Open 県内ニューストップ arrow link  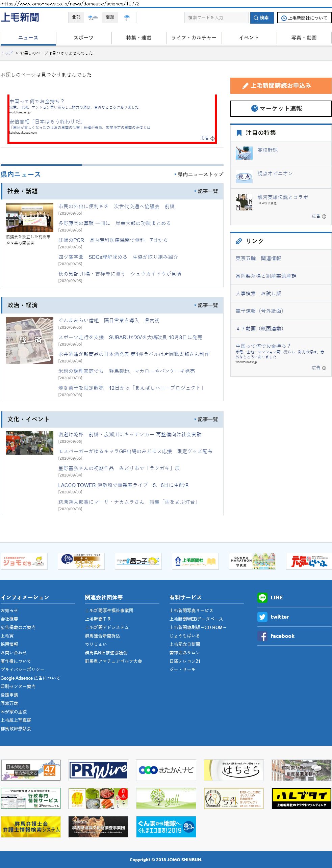(x=199, y=174)
